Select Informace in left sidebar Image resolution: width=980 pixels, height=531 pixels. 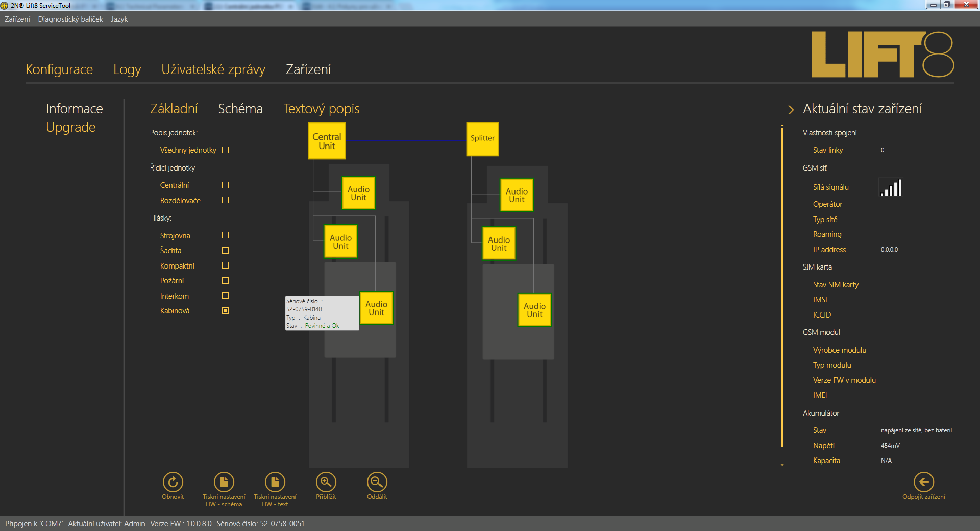(x=75, y=109)
